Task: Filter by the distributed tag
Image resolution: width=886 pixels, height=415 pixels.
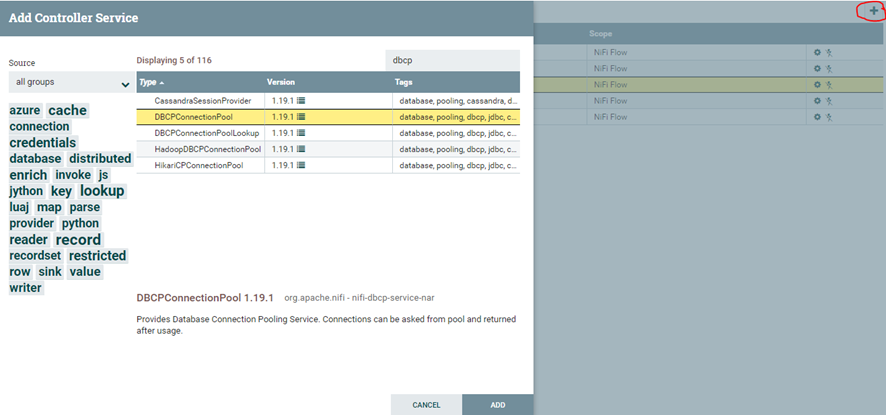Action: (x=100, y=159)
